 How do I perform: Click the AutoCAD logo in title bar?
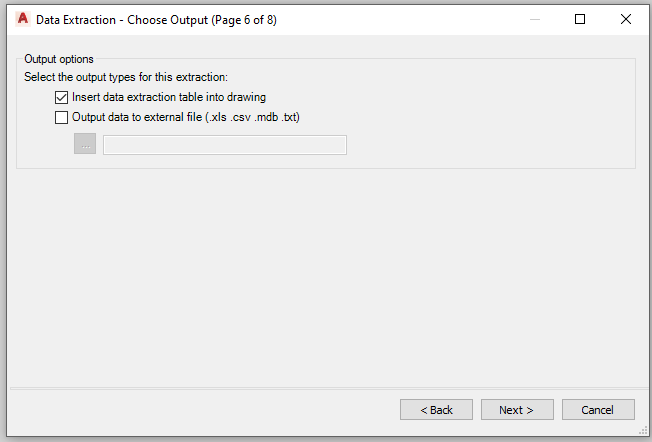(x=23, y=19)
